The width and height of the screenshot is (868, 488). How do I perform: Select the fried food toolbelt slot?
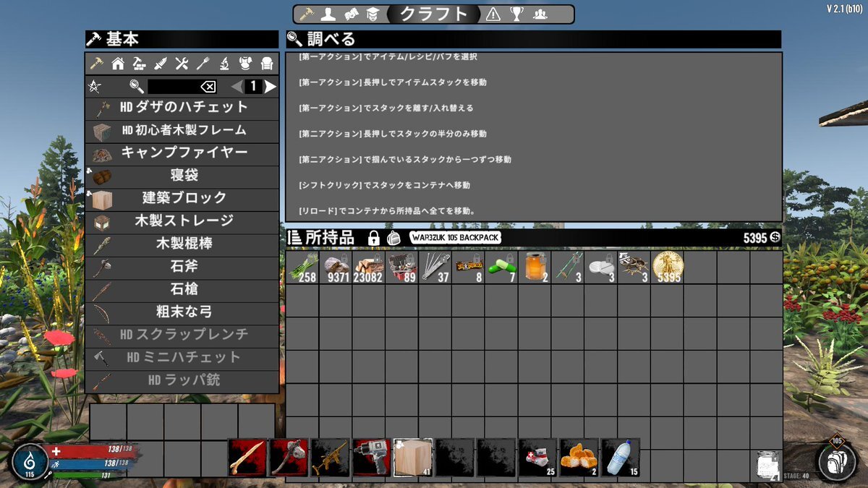(x=579, y=458)
